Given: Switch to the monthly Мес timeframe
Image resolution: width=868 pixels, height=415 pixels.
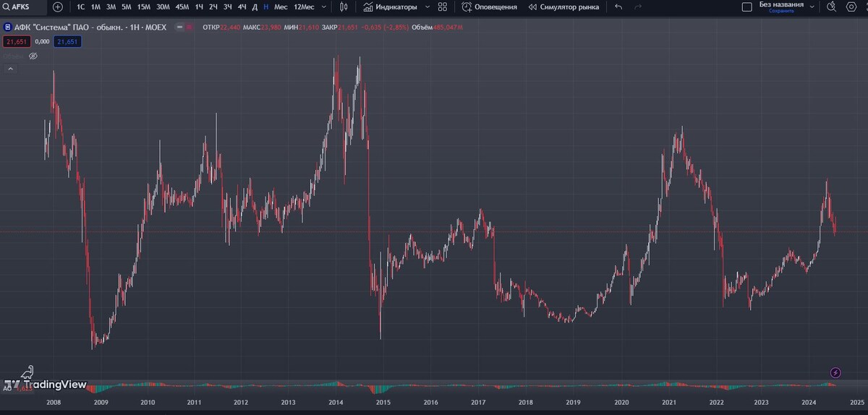Looking at the screenshot, I should pos(281,7).
